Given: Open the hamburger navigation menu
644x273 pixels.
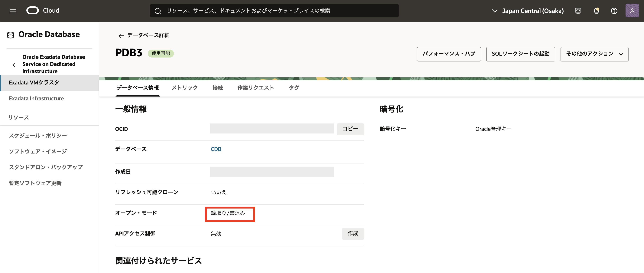Looking at the screenshot, I should point(13,11).
